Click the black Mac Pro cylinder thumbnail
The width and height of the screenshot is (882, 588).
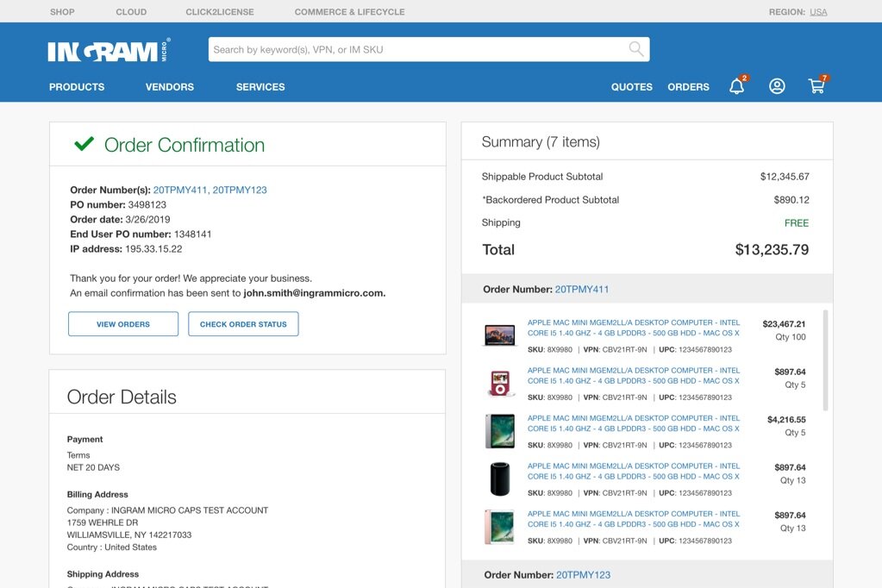point(499,479)
